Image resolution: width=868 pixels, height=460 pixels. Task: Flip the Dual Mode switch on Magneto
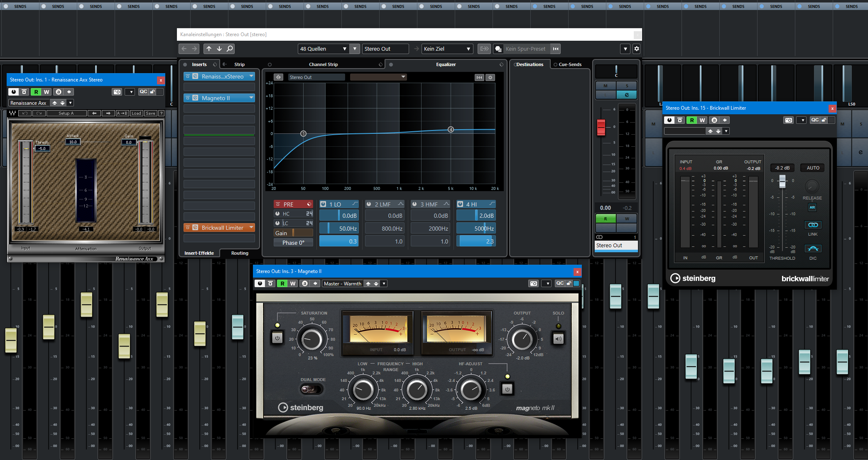click(x=311, y=389)
